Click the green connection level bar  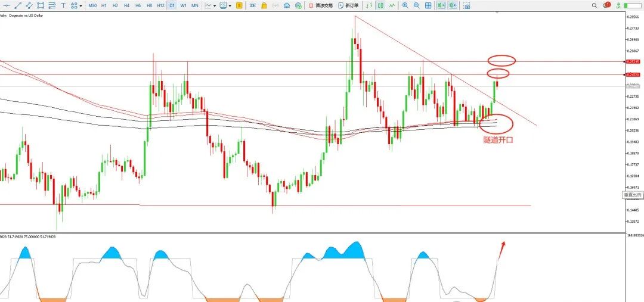pyautogui.click(x=631, y=6)
